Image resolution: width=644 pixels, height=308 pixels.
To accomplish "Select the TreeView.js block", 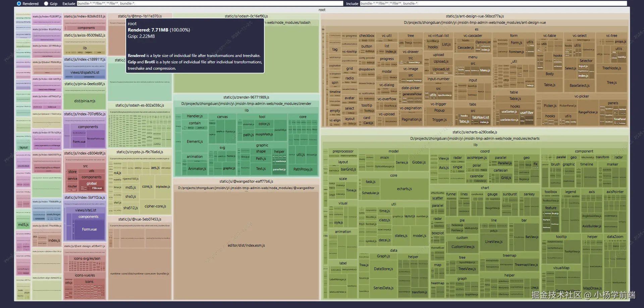I will tap(467, 269).
